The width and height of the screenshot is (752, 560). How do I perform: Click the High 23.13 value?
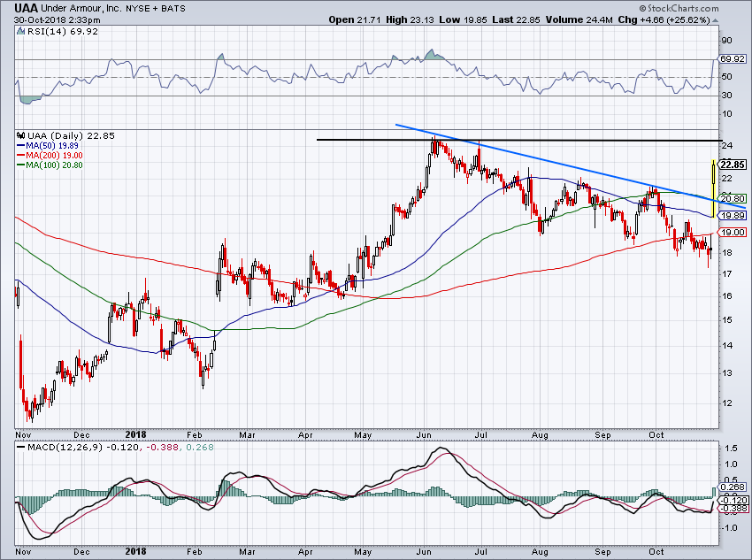tap(409, 20)
